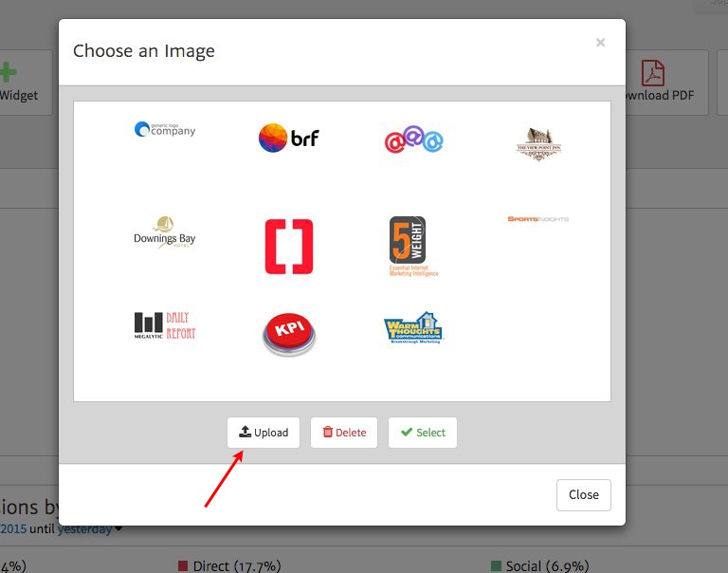The image size is (728, 573).
Task: Pick the Warm Thoughts Communications logo
Action: point(413,329)
